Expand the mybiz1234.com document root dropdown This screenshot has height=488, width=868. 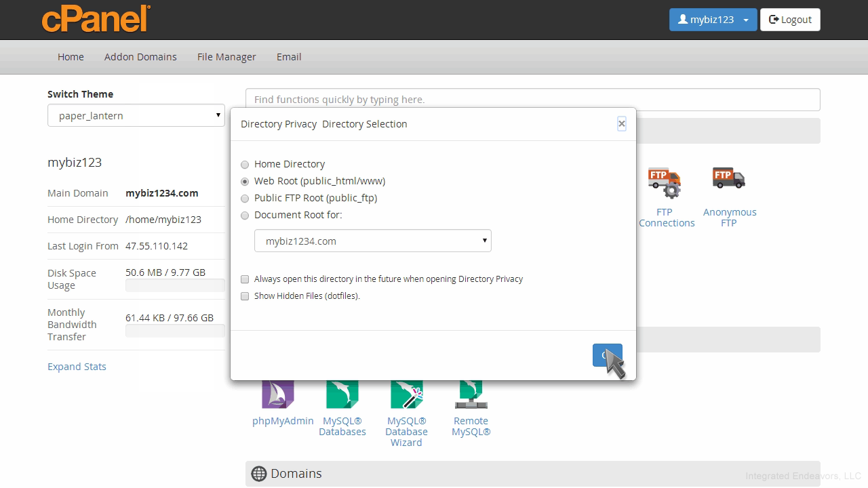(372, 241)
